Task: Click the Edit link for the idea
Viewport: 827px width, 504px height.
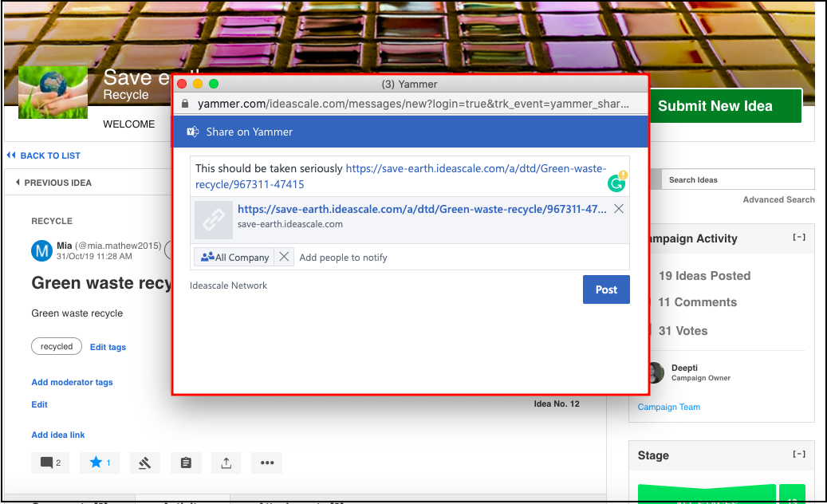Action: coord(40,404)
